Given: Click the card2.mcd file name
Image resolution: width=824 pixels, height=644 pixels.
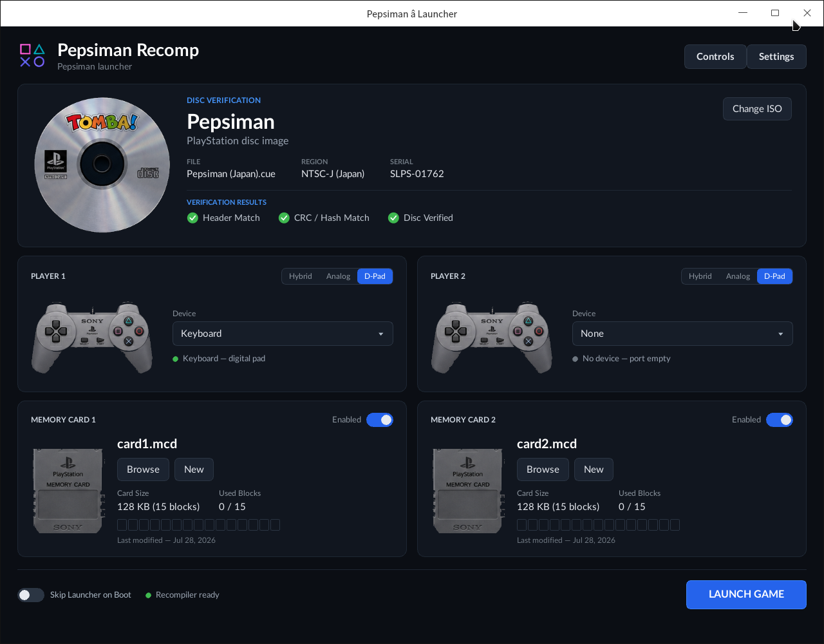Looking at the screenshot, I should pos(547,444).
